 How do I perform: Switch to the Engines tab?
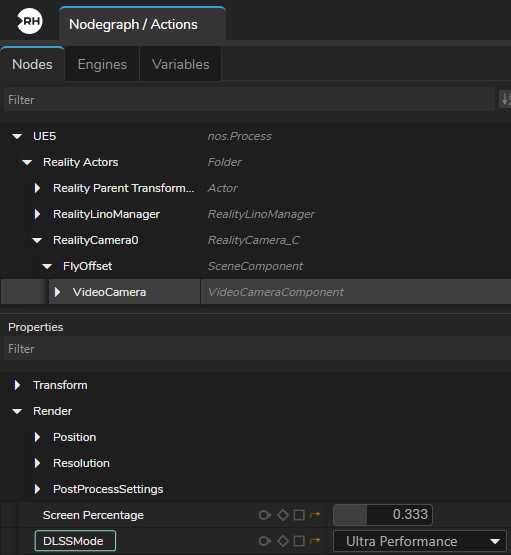(x=102, y=64)
